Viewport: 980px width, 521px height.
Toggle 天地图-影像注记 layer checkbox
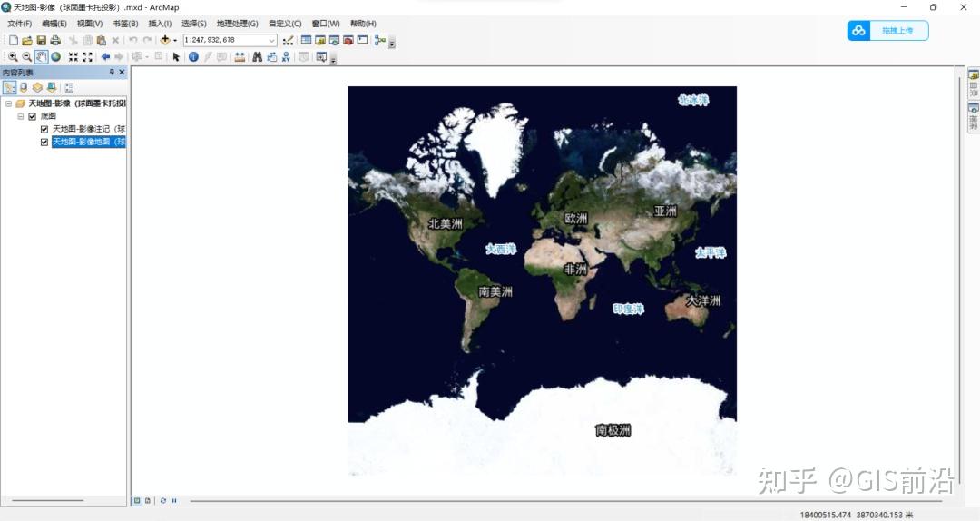click(x=44, y=130)
